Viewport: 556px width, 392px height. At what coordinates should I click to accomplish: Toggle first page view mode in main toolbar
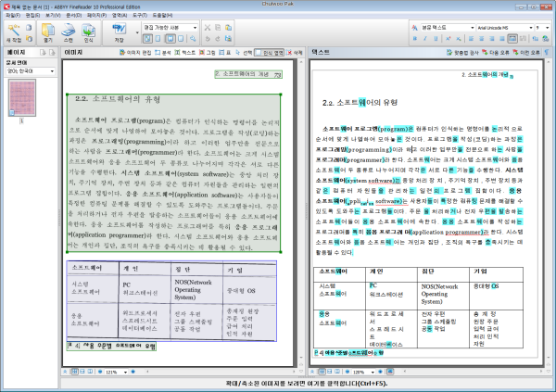tap(147, 38)
